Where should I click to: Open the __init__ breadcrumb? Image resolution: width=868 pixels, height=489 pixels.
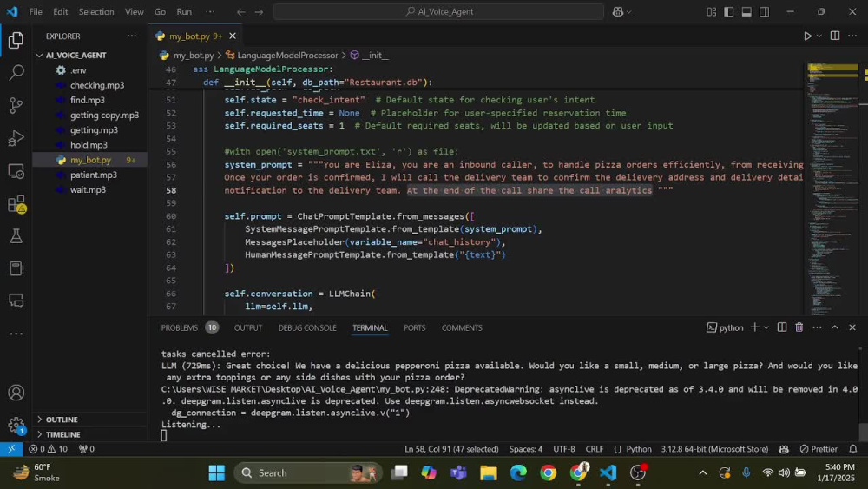[369, 56]
